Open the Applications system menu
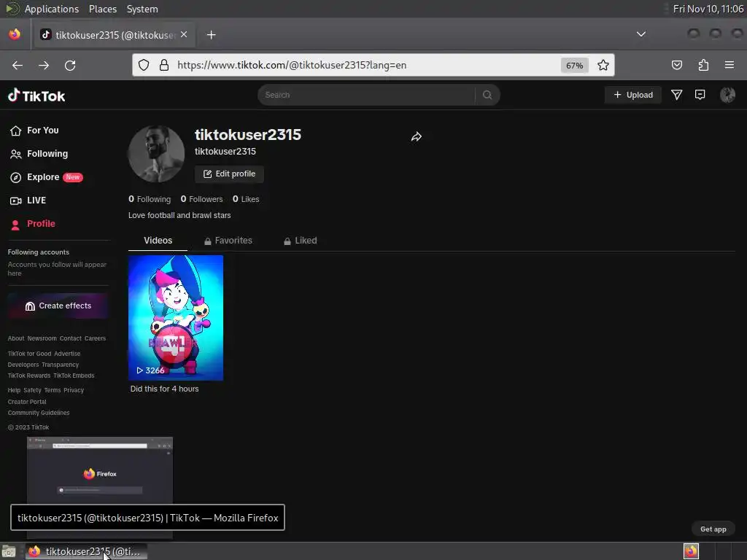Screen dimensions: 747x560 (52, 9)
